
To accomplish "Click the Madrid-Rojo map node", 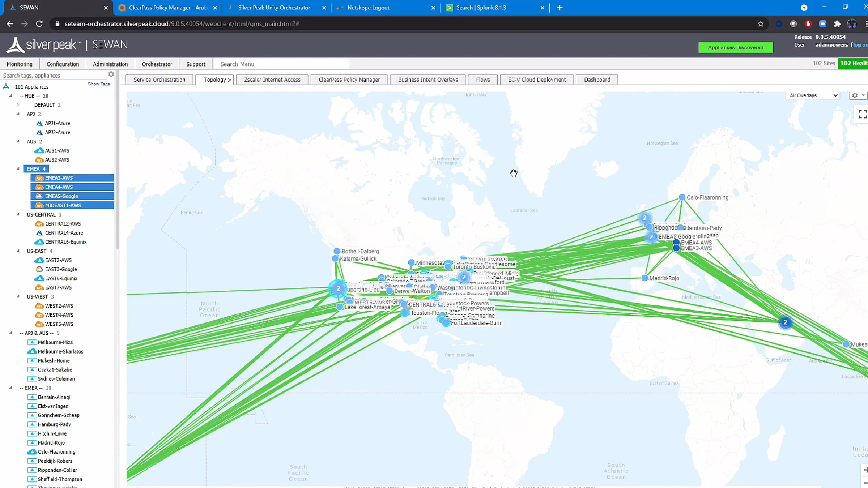I will [644, 278].
